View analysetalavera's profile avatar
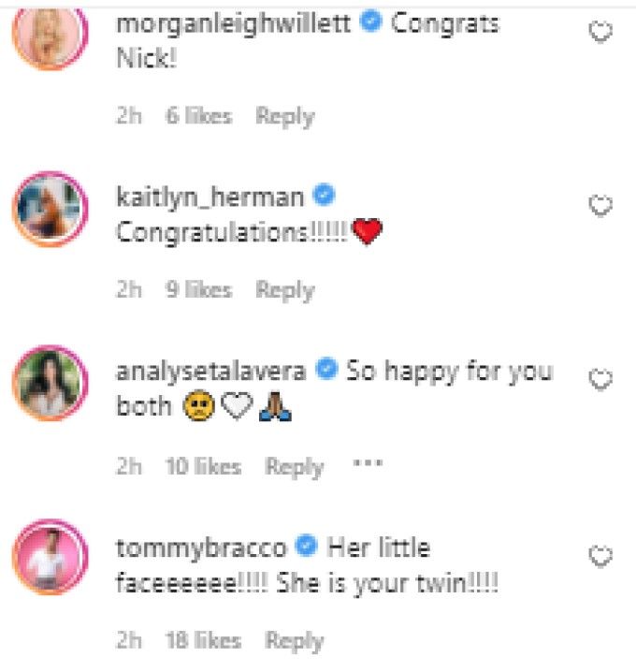The image size is (636, 672). coord(51,383)
